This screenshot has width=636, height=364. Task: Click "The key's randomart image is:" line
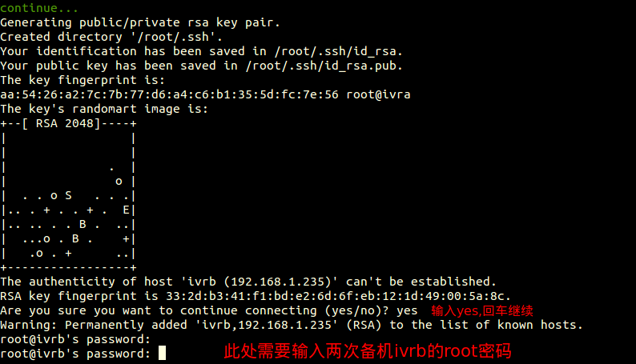(x=104, y=109)
